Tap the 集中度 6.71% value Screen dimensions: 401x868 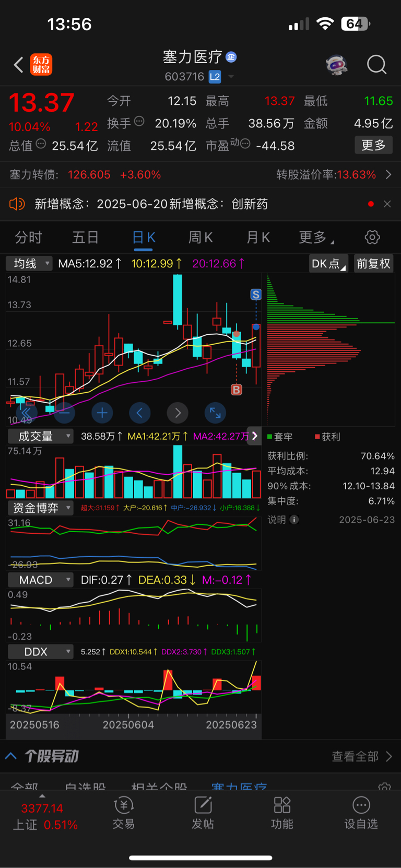[x=382, y=501]
